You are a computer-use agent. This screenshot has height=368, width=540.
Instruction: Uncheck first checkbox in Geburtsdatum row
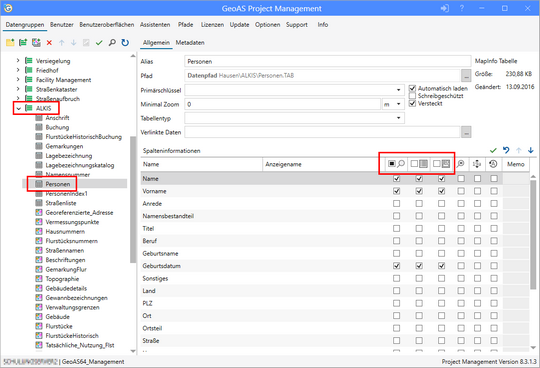396,266
